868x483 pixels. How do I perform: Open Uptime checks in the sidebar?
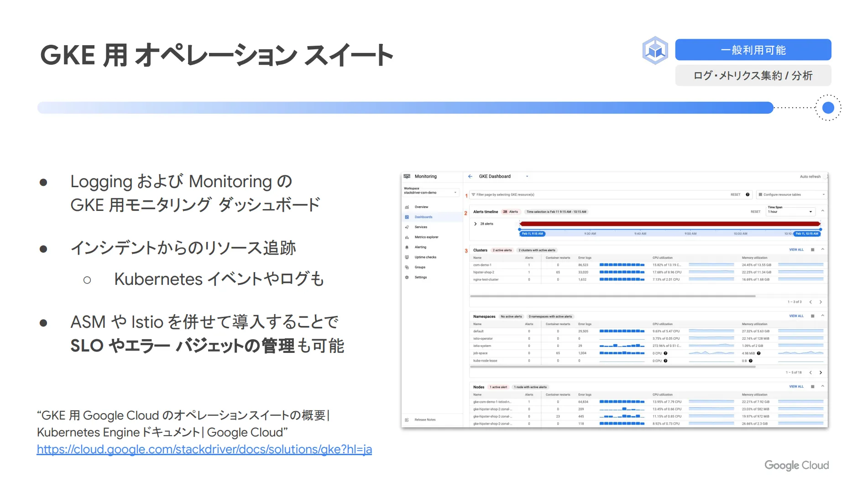pyautogui.click(x=425, y=257)
